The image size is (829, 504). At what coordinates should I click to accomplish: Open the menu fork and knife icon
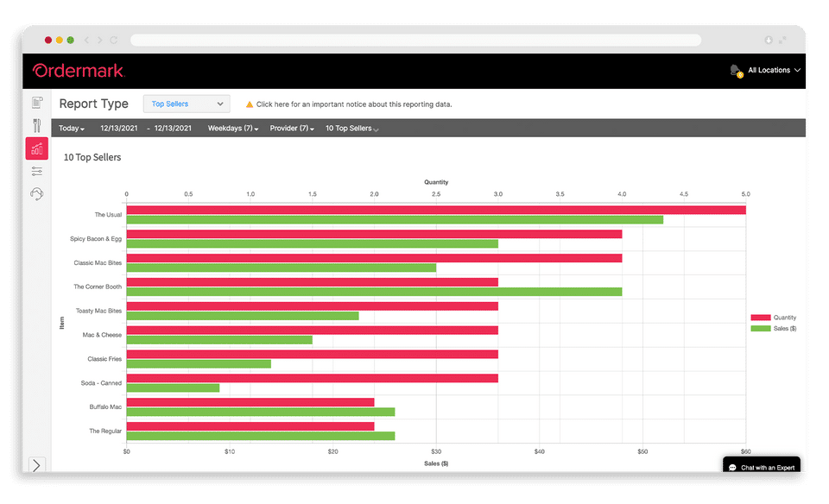coord(36,125)
